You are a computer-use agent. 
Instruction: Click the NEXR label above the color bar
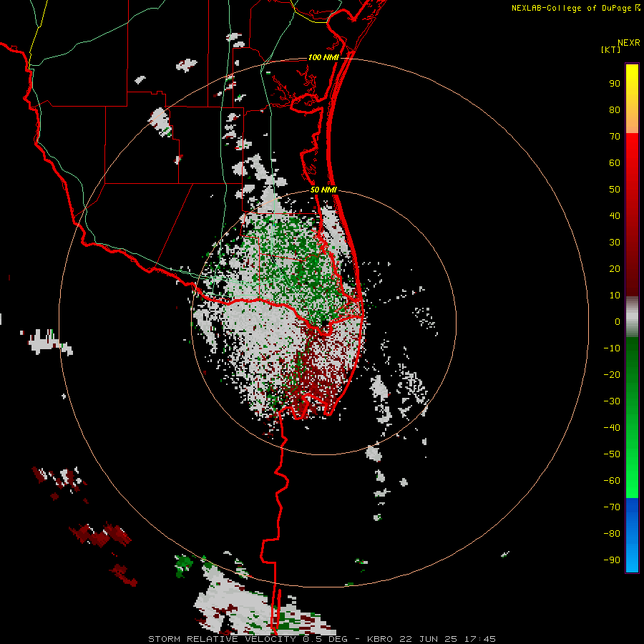coord(628,43)
